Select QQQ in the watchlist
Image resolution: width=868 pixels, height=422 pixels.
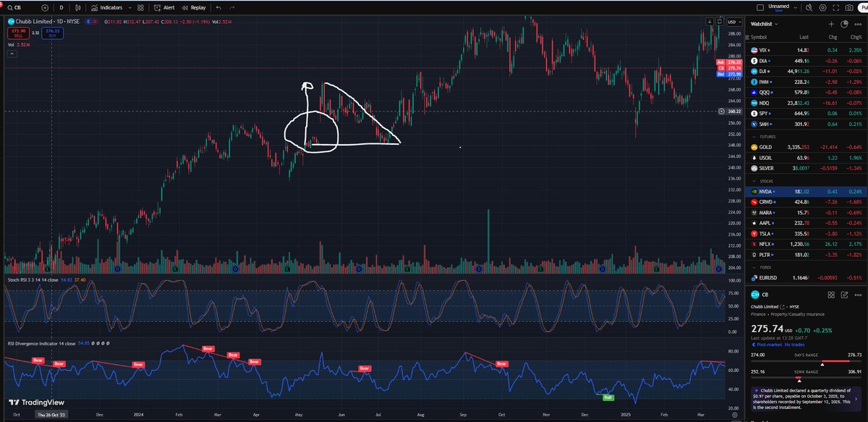click(x=807, y=93)
